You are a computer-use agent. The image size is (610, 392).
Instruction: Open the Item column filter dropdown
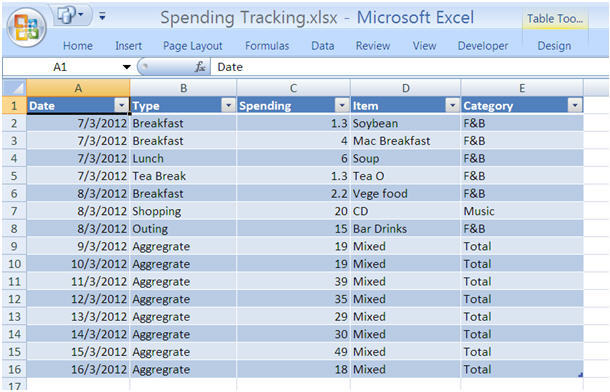click(452, 105)
